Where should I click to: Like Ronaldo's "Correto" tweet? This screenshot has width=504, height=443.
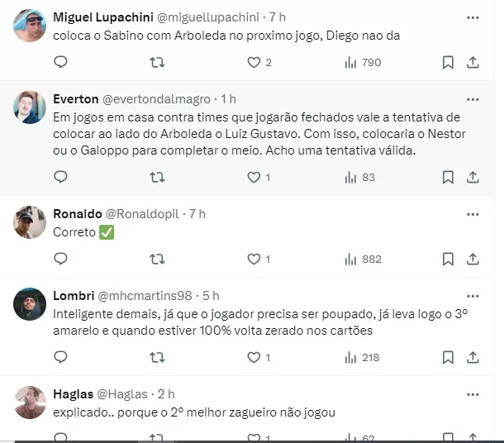point(254,259)
